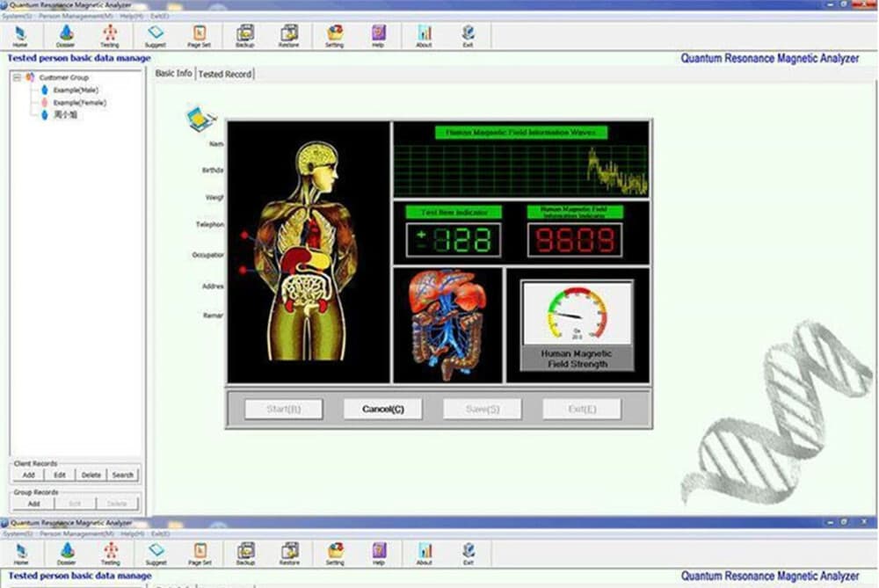Image resolution: width=879 pixels, height=588 pixels.
Task: Open Setting in the upper window toolbar
Action: (x=335, y=36)
